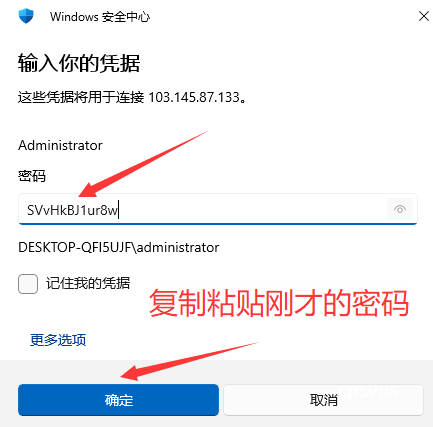This screenshot has height=427, width=433.
Task: Confirm credentials with the 确定 button
Action: click(x=118, y=400)
